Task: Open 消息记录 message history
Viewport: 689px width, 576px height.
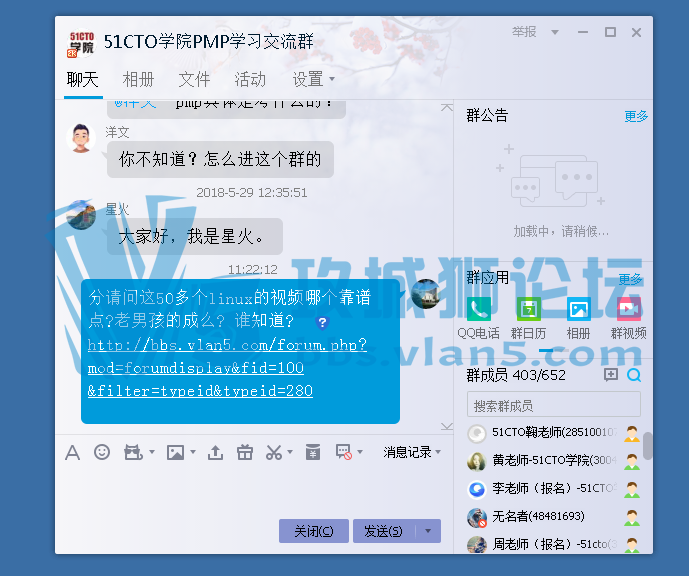Action: pos(407,452)
